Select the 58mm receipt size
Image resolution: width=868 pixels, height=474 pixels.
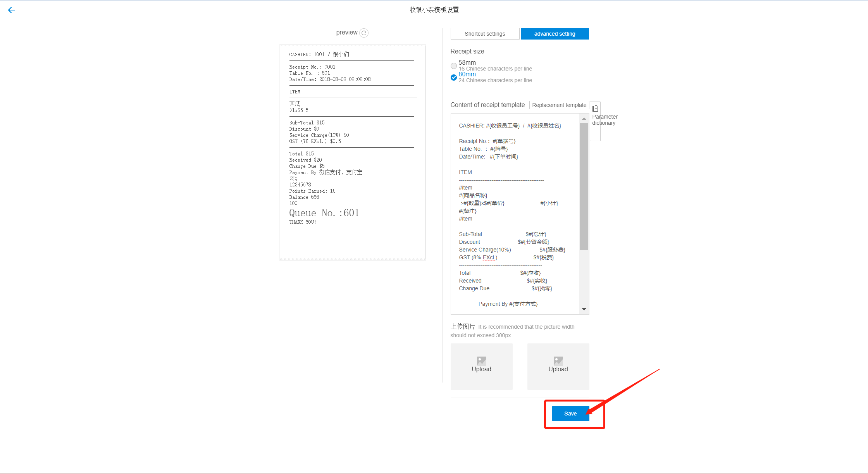[x=454, y=65]
